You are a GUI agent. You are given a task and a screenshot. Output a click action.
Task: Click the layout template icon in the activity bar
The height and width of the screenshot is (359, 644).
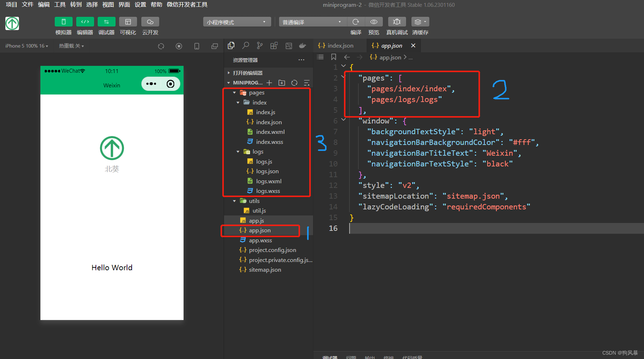289,45
